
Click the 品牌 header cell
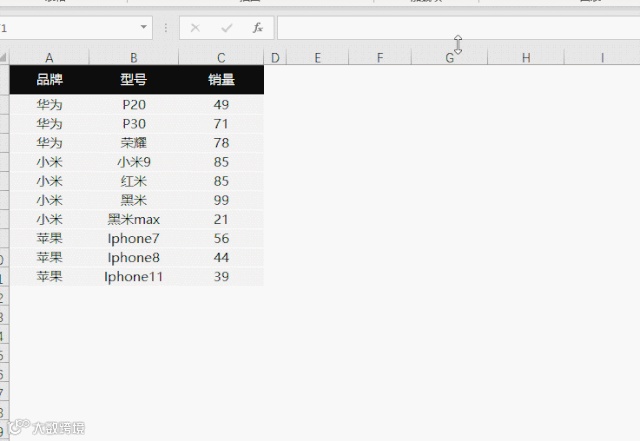tap(49, 80)
